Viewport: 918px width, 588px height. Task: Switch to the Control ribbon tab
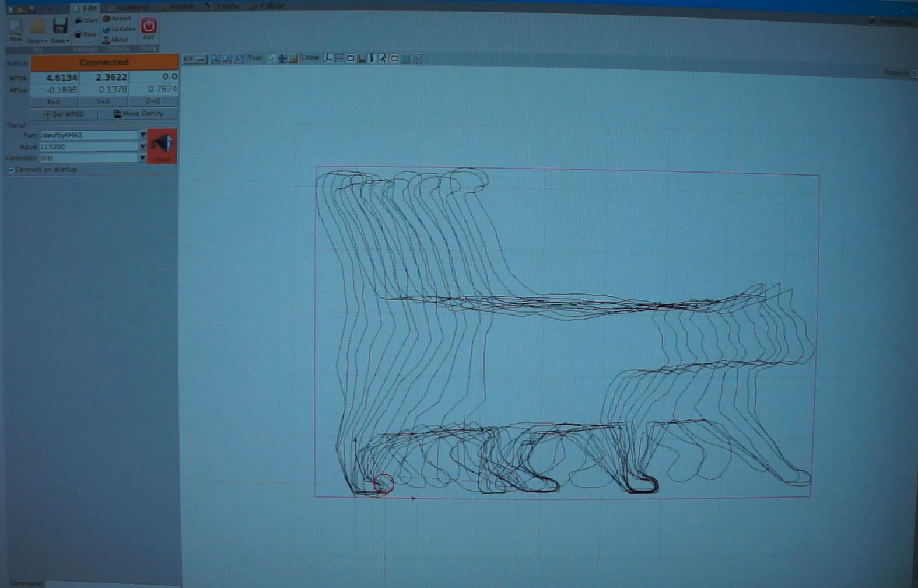coord(129,8)
